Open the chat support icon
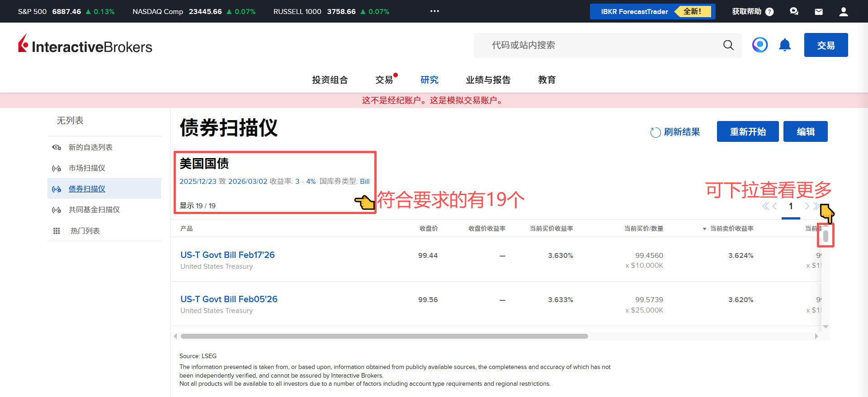 click(x=794, y=12)
